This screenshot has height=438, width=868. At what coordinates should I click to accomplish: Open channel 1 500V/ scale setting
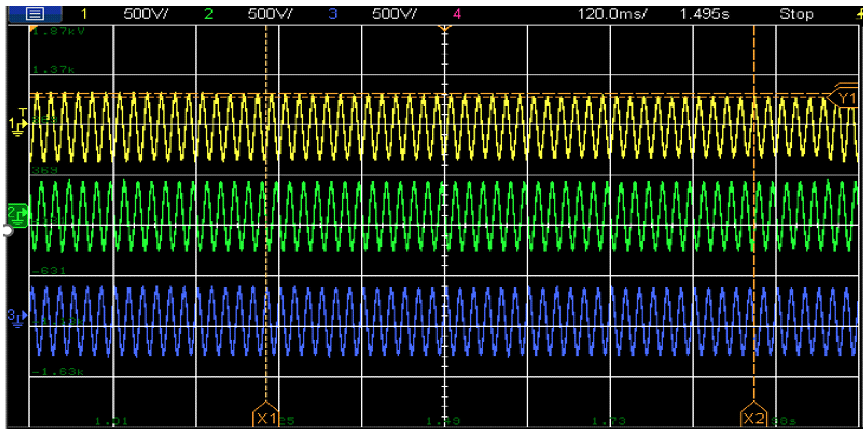pos(146,14)
